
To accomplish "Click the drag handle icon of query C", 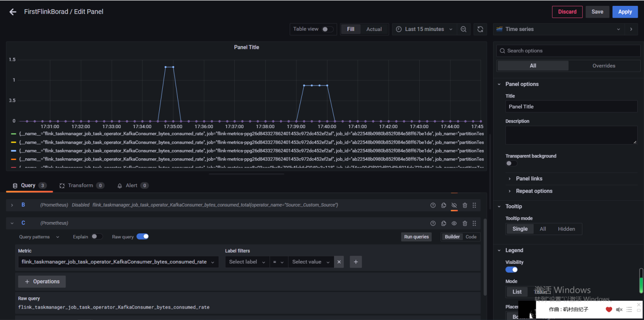I will pos(474,223).
